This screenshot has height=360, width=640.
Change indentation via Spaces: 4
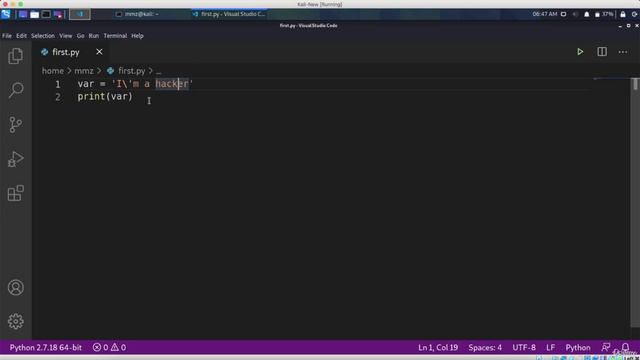tap(485, 347)
